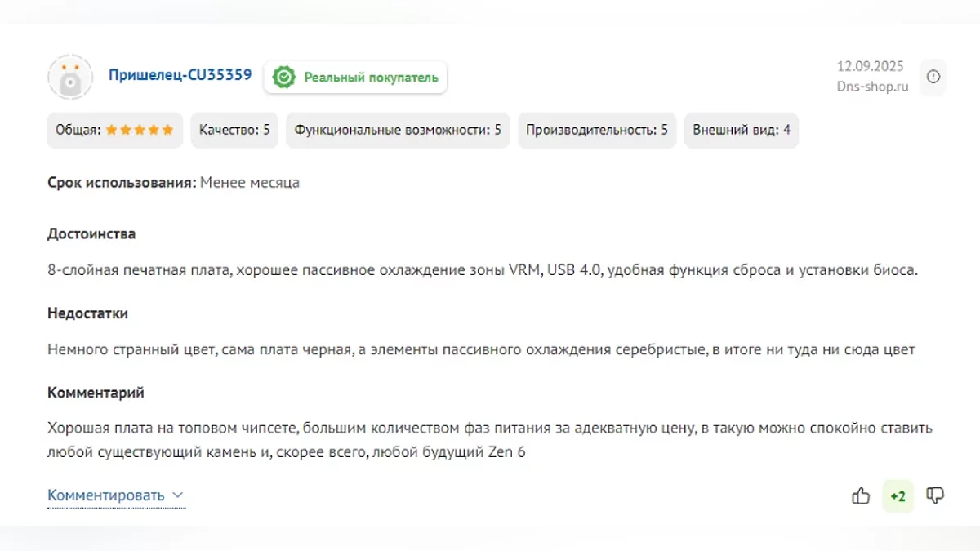The image size is (980, 551).
Task: Select the Производительность: 5 rating chip
Action: coord(596,130)
